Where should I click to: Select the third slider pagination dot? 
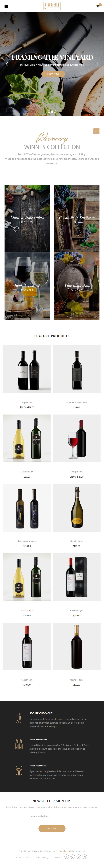pos(55,111)
